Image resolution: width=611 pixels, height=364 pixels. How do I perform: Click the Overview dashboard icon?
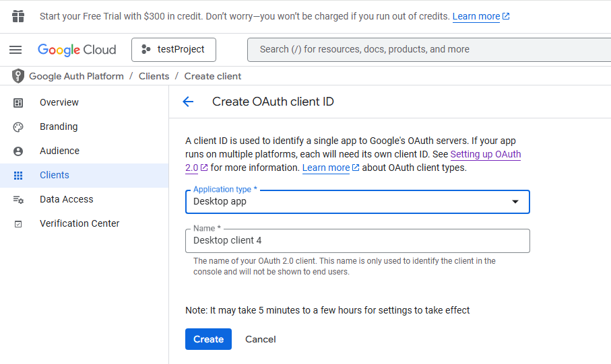(18, 103)
